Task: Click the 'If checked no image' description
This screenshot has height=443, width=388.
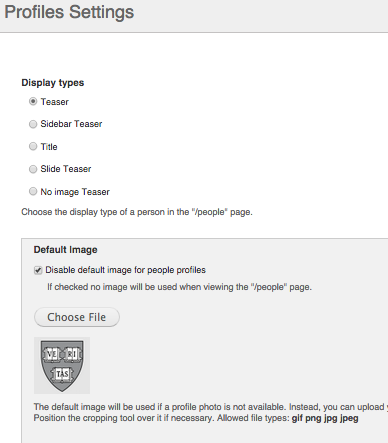Action: pyautogui.click(x=179, y=287)
